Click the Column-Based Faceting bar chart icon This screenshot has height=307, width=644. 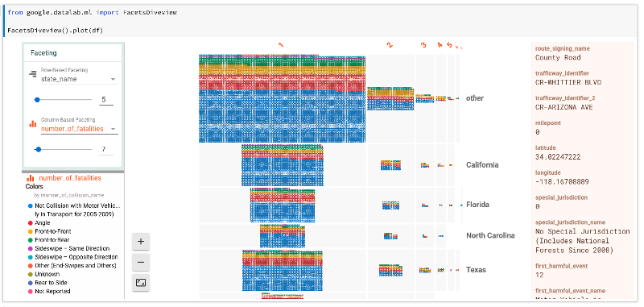(x=32, y=124)
